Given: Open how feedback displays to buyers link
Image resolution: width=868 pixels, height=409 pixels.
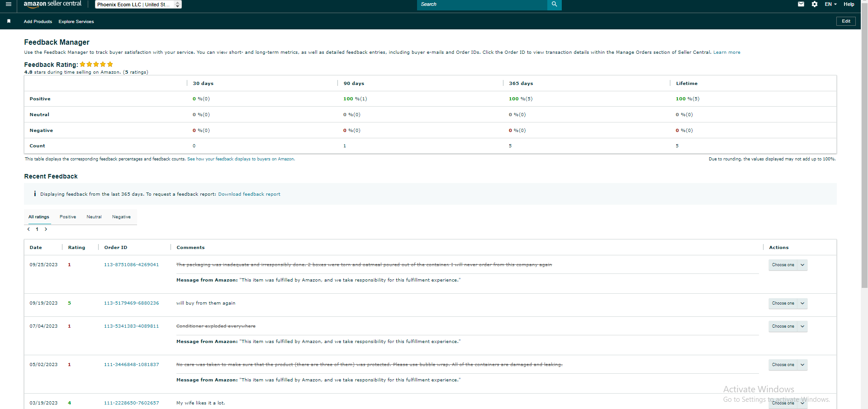Looking at the screenshot, I should coord(241,159).
